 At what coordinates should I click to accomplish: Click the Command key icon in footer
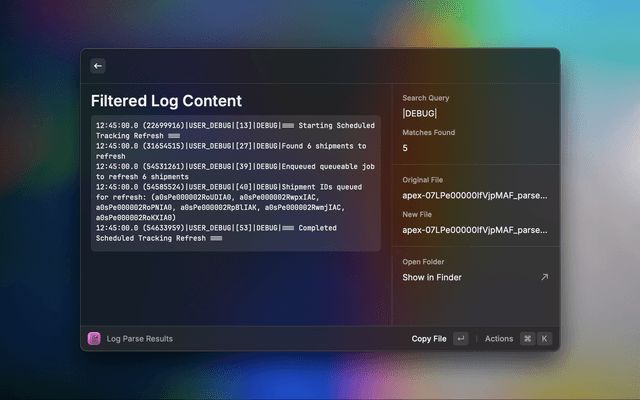click(527, 339)
